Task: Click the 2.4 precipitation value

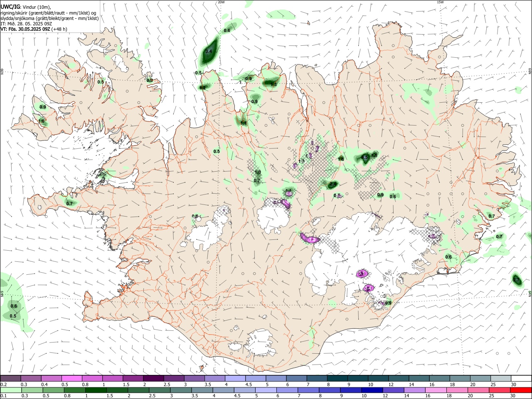Action: coord(333,184)
